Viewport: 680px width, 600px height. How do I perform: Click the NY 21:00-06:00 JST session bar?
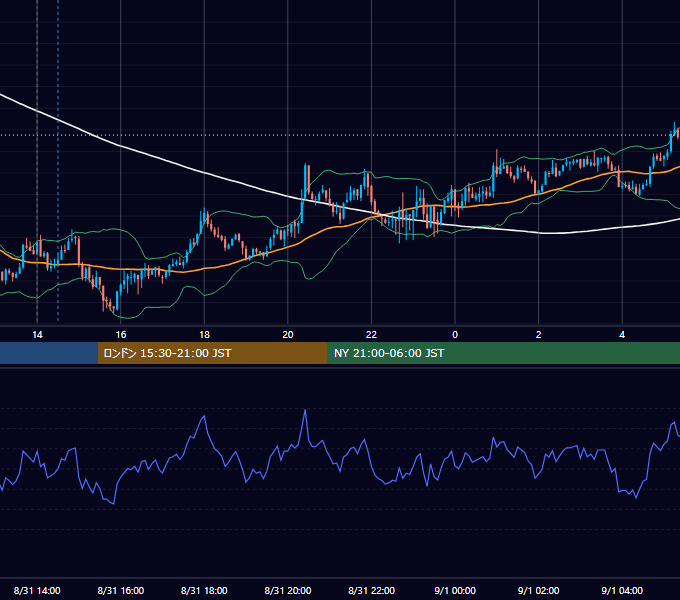click(503, 353)
